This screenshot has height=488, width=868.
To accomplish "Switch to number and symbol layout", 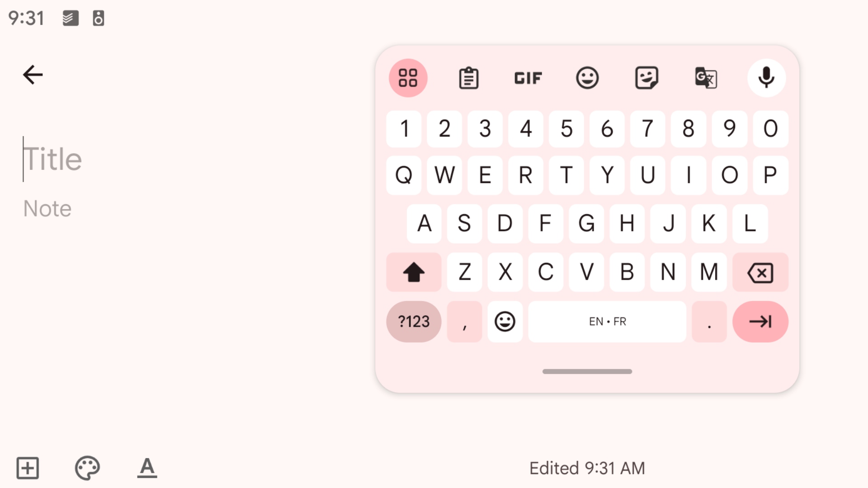I will point(414,321).
